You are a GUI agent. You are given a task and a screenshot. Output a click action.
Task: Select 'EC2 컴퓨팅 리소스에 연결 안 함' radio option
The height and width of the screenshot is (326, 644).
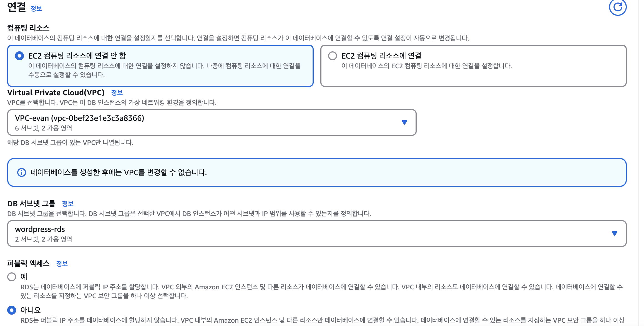pos(19,56)
